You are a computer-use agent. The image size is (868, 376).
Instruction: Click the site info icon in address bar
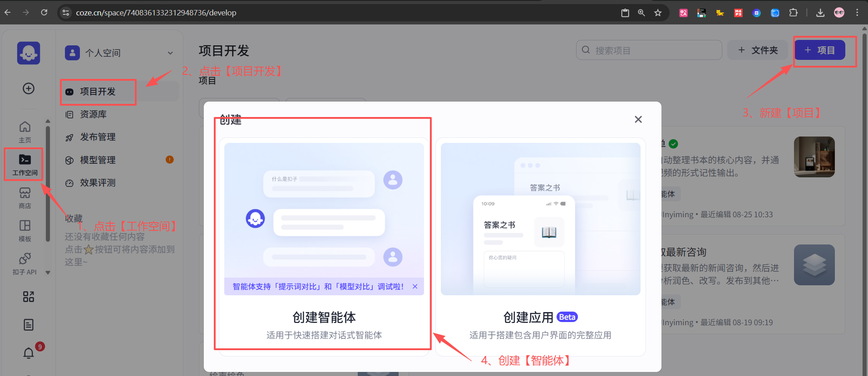[66, 13]
